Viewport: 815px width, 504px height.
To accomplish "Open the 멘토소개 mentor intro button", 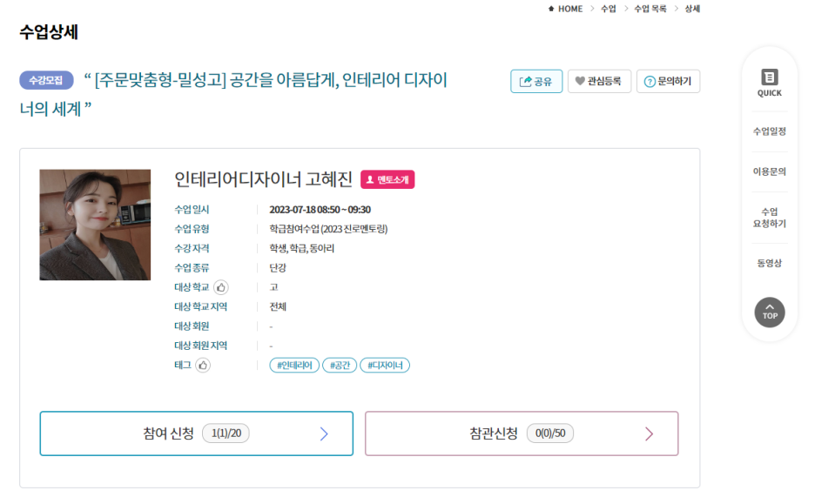I will [x=387, y=179].
